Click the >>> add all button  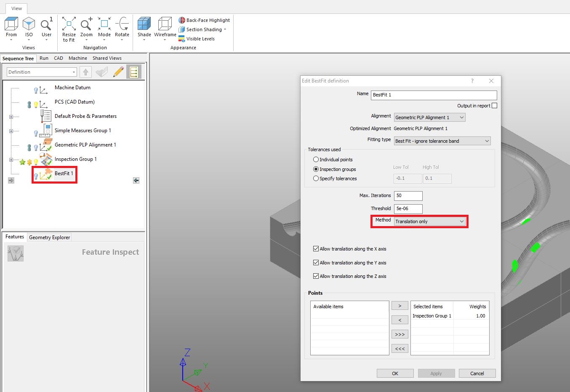pos(400,334)
